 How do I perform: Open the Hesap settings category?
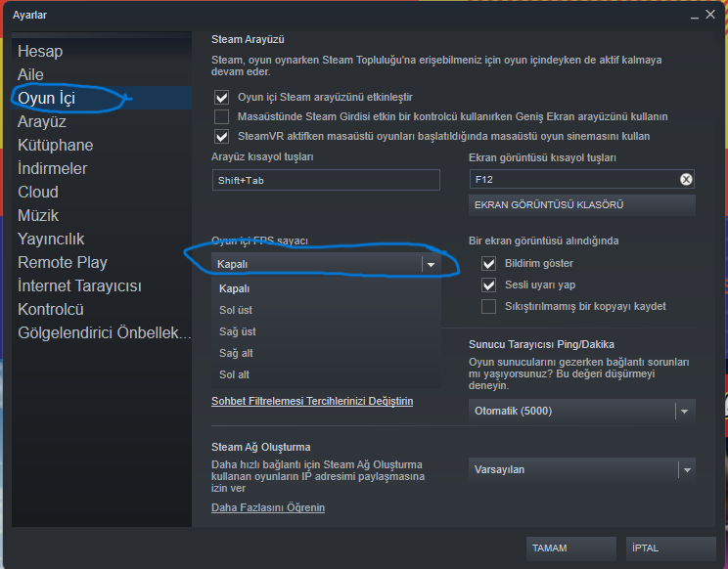point(102,51)
